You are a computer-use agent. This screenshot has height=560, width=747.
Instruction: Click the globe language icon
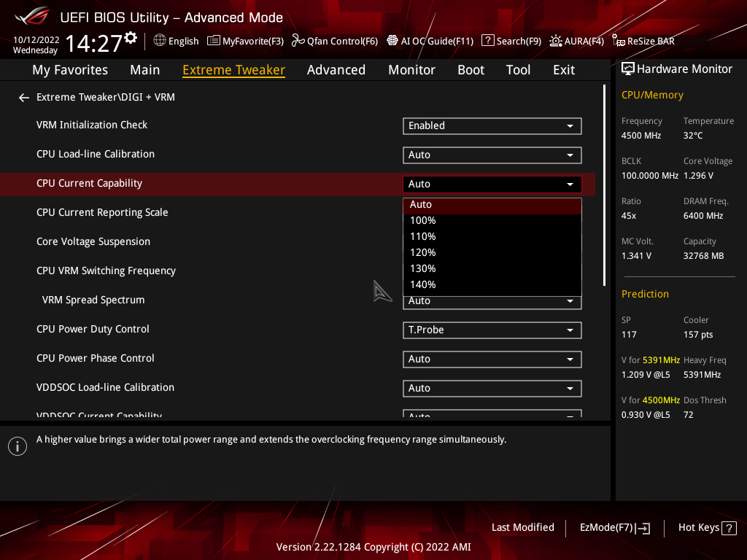(160, 41)
